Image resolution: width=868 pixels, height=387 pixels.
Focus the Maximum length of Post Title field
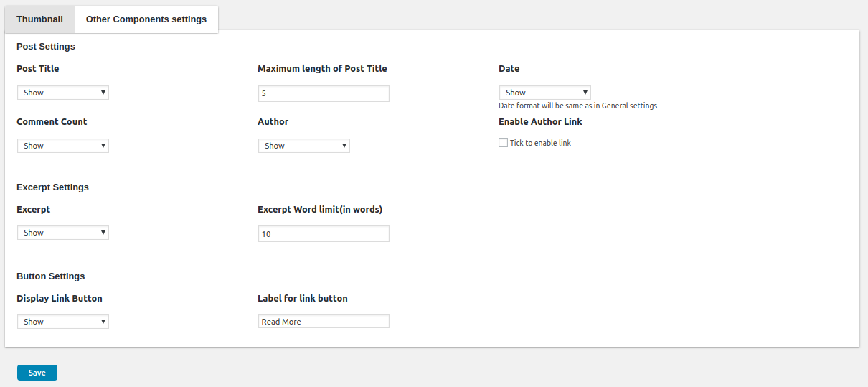(x=324, y=93)
